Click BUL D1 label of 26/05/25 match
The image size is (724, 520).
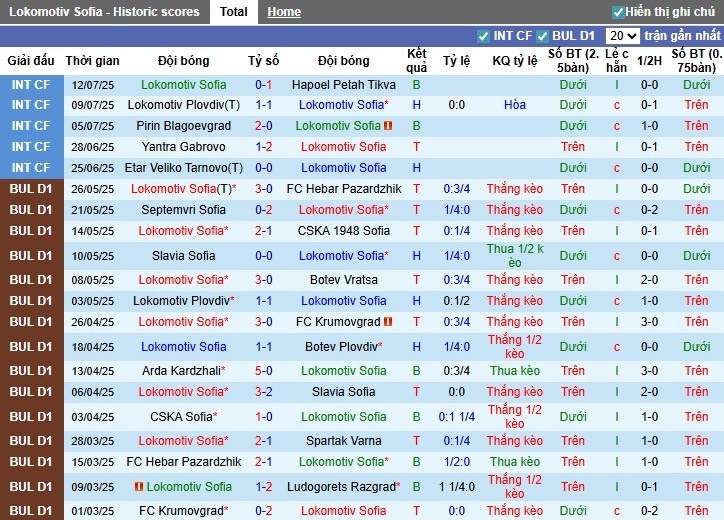[31, 189]
